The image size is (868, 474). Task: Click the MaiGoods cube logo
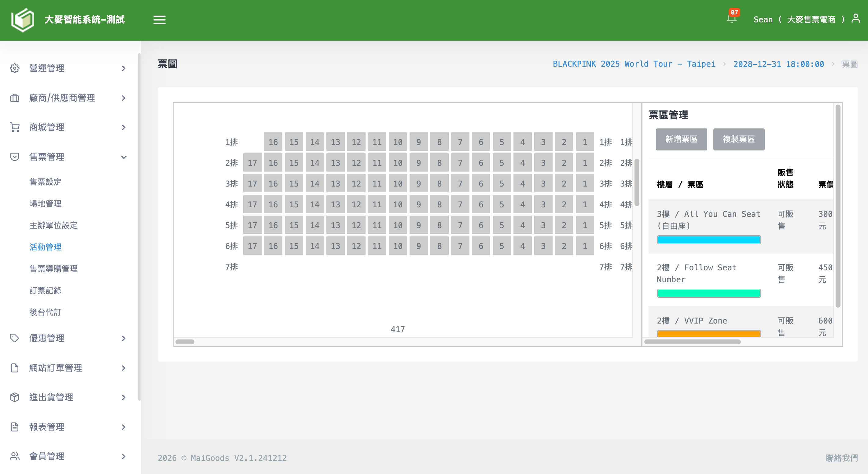point(23,20)
